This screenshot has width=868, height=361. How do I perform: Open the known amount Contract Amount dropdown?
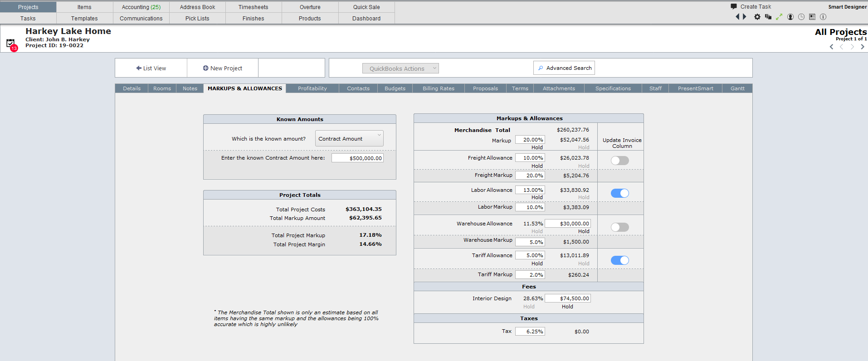click(349, 138)
